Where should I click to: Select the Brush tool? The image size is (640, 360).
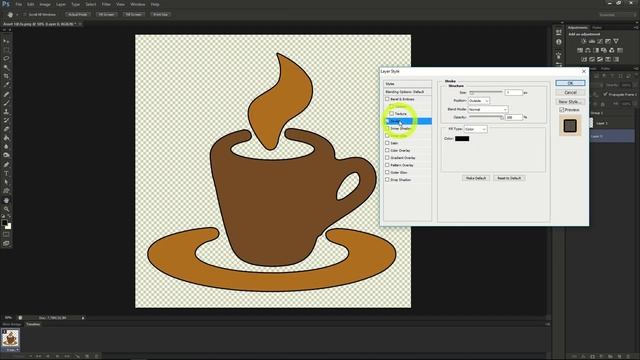(x=6, y=103)
